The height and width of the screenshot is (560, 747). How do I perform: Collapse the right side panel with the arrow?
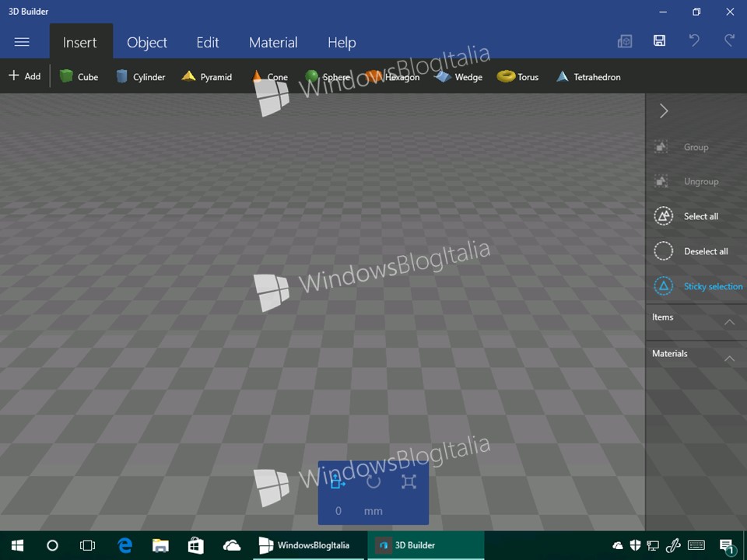pos(664,111)
